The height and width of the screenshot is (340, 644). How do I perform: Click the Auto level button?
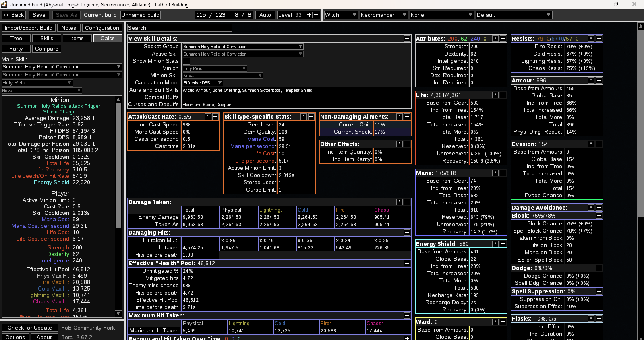tap(265, 15)
